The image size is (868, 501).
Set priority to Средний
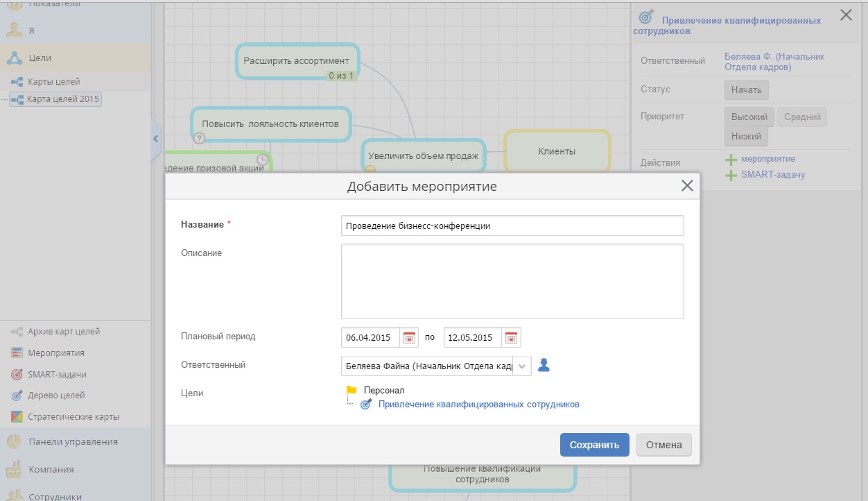[x=802, y=117]
